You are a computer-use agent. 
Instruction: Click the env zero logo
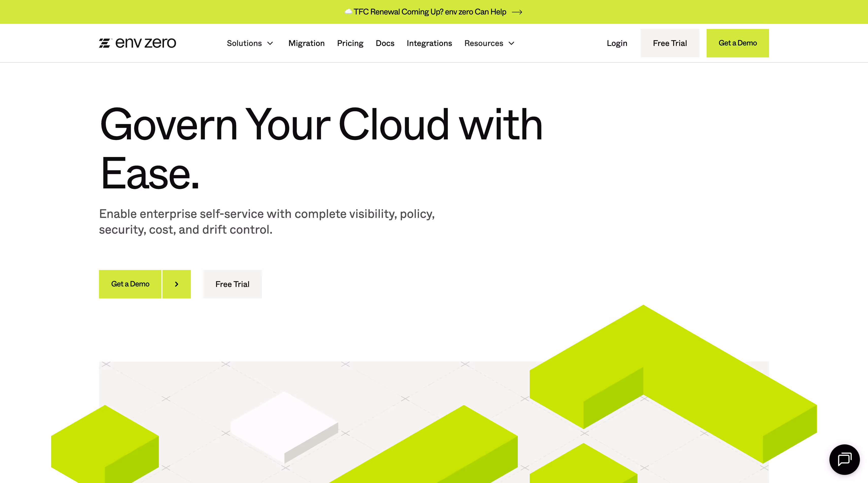pos(138,43)
